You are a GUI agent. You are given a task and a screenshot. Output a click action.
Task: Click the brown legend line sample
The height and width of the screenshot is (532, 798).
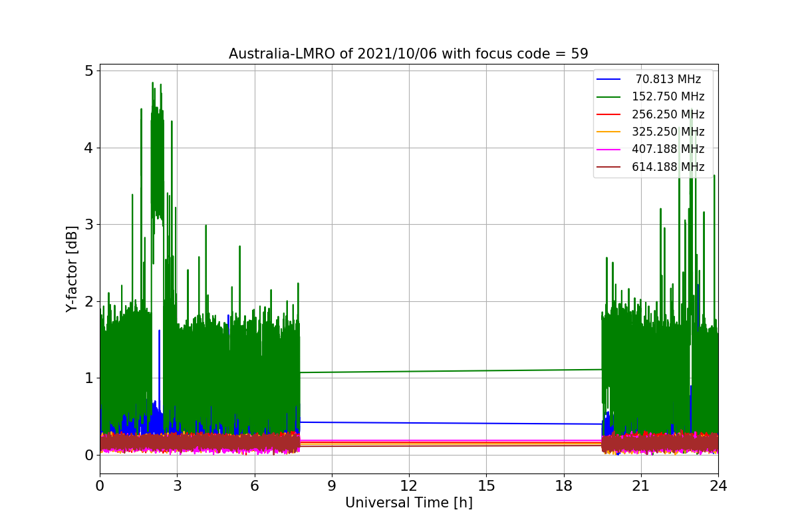coord(609,168)
